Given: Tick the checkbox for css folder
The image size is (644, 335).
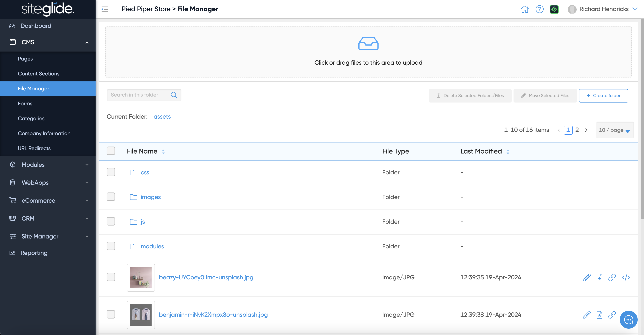Looking at the screenshot, I should tap(111, 172).
